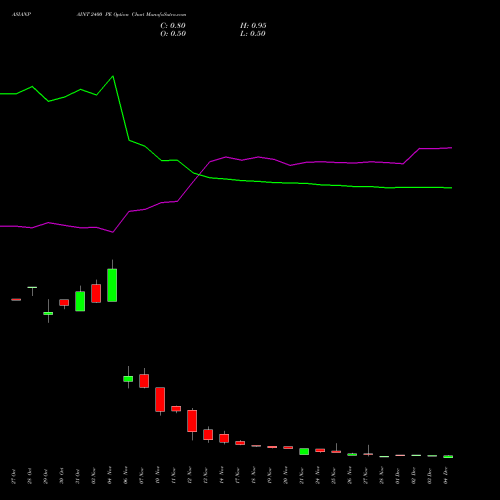
Task: Click the tall red candle for 10 Nov
Action: pos(160,399)
